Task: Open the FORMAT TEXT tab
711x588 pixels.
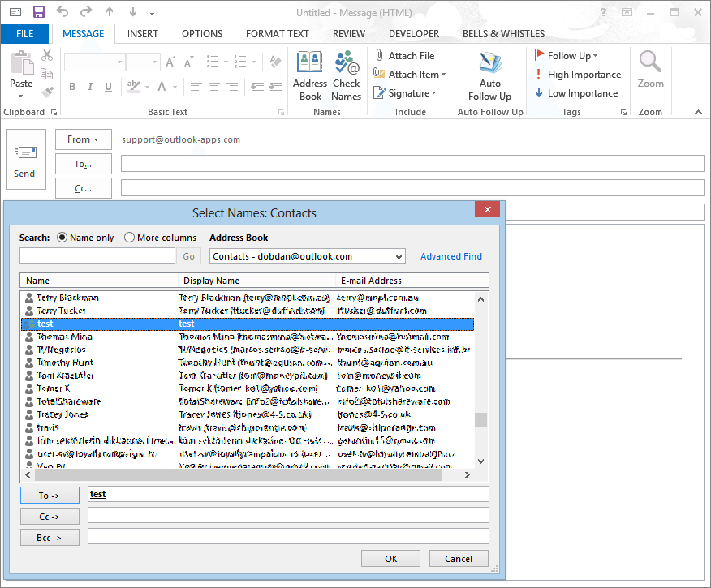Action: click(277, 34)
